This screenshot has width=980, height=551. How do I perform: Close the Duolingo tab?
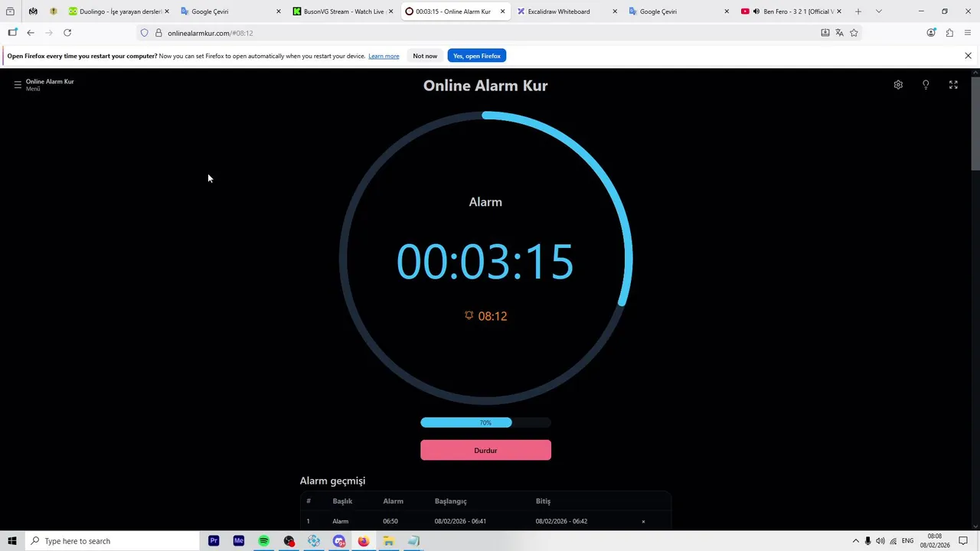(167, 11)
